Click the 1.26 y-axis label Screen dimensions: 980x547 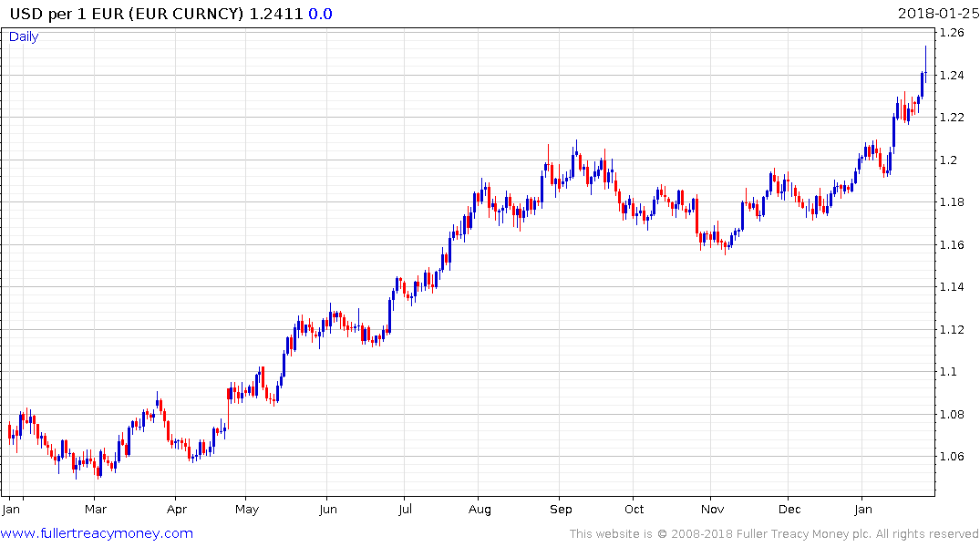pos(952,33)
